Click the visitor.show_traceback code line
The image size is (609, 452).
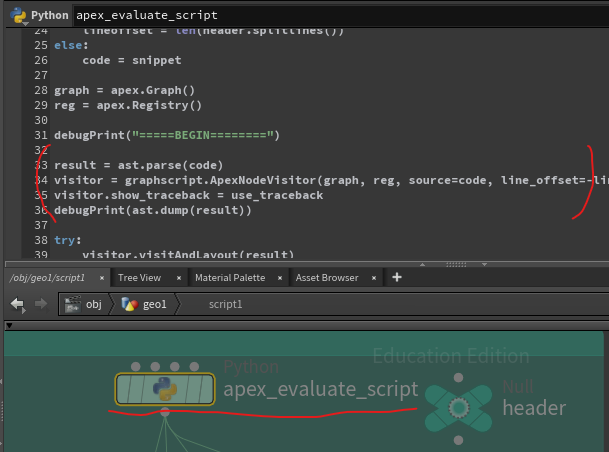point(188,195)
